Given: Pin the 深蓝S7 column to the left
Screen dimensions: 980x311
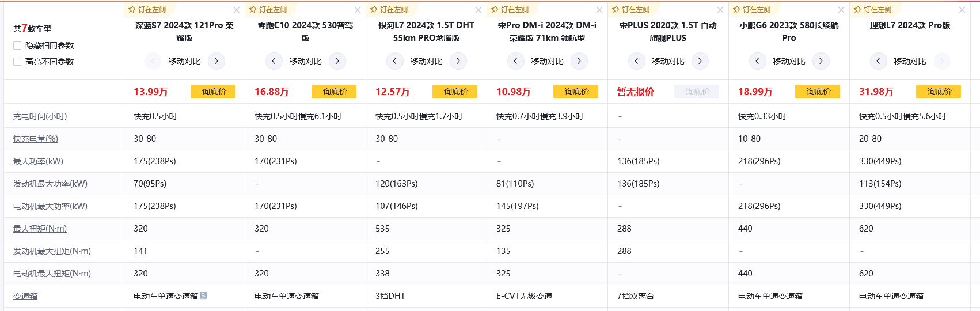Looking at the screenshot, I should point(147,10).
